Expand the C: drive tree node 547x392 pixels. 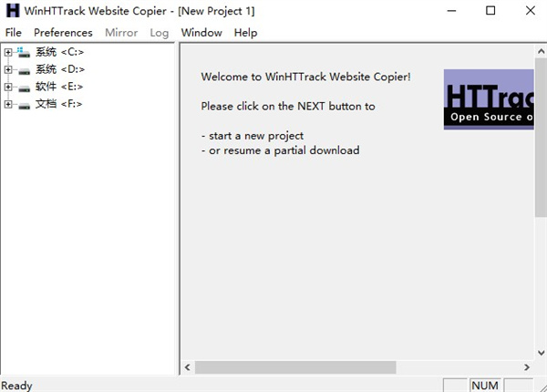(x=8, y=52)
